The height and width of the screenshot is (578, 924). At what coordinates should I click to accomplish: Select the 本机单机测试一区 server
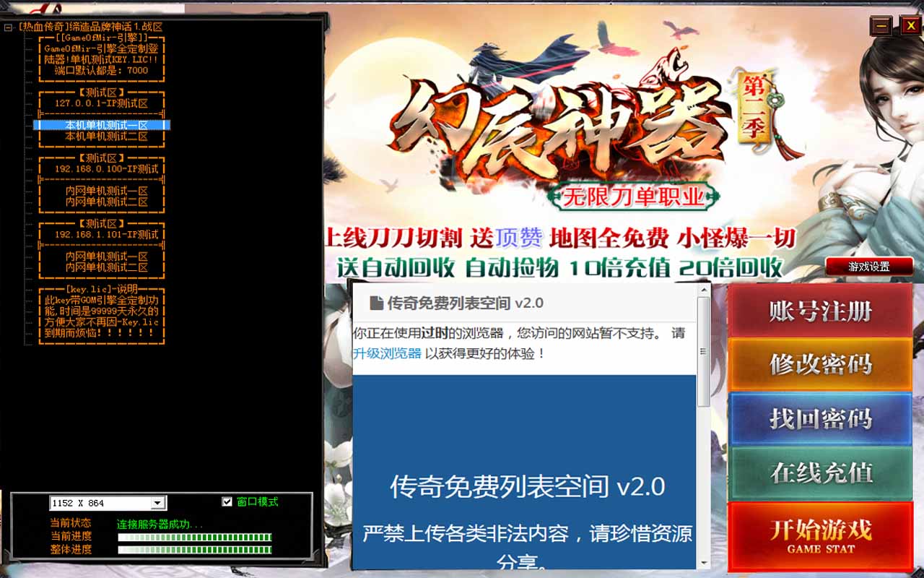click(106, 125)
